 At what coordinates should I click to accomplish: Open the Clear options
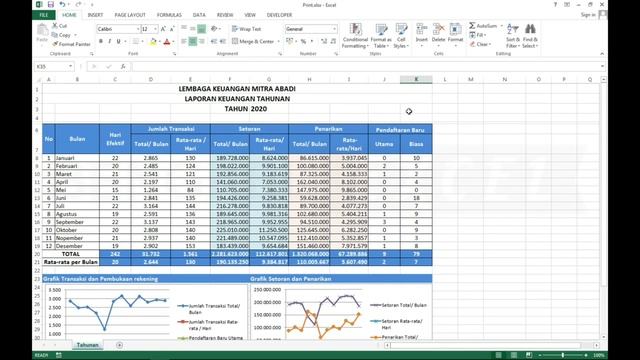point(480,44)
